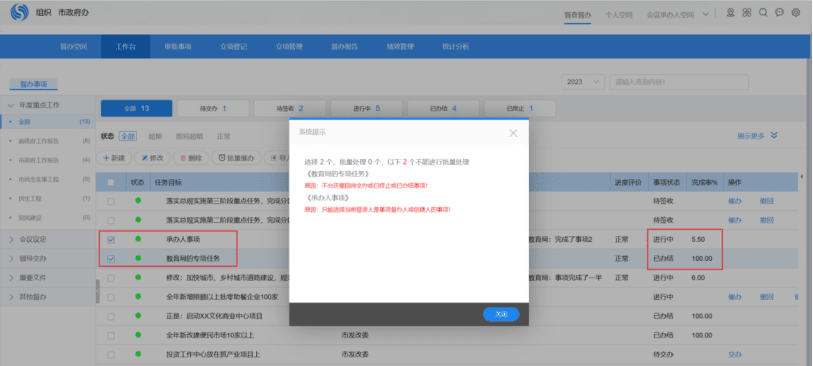Viewport: 813px width, 366px height.
Task: Check 全年新改建便民市场10家以上 row checkbox
Action: pos(111,335)
